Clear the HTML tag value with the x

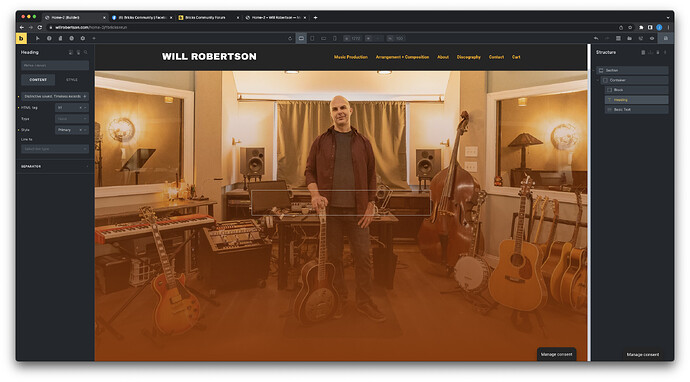tap(81, 107)
